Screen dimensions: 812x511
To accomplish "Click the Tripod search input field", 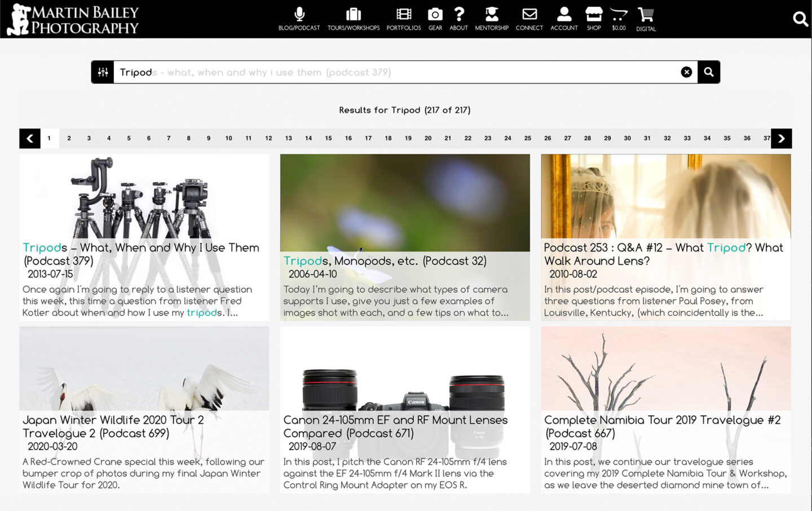I will tap(395, 72).
